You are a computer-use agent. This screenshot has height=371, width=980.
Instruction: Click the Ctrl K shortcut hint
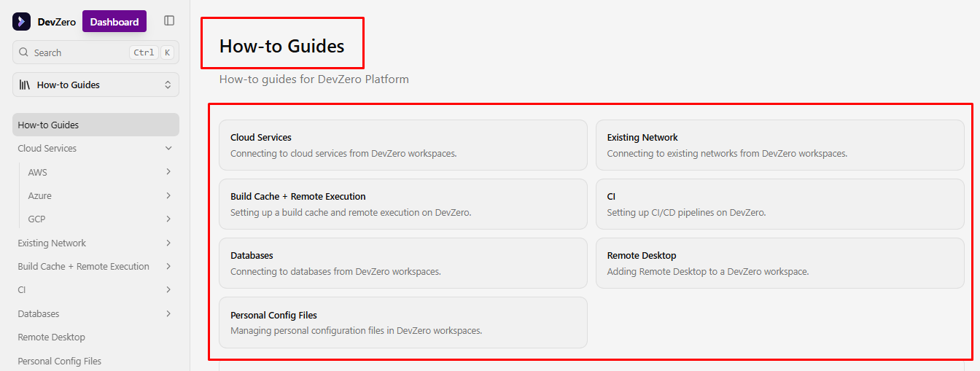[152, 52]
